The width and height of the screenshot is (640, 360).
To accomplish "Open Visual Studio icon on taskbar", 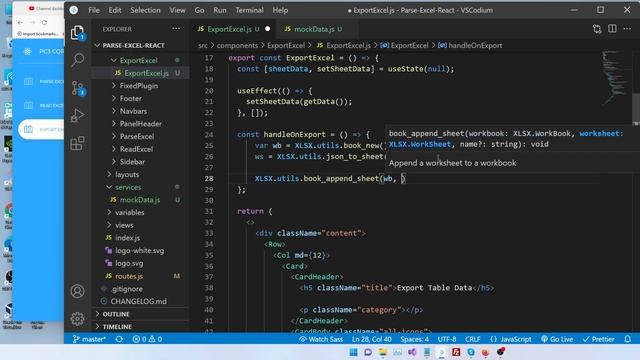I will coord(412,352).
